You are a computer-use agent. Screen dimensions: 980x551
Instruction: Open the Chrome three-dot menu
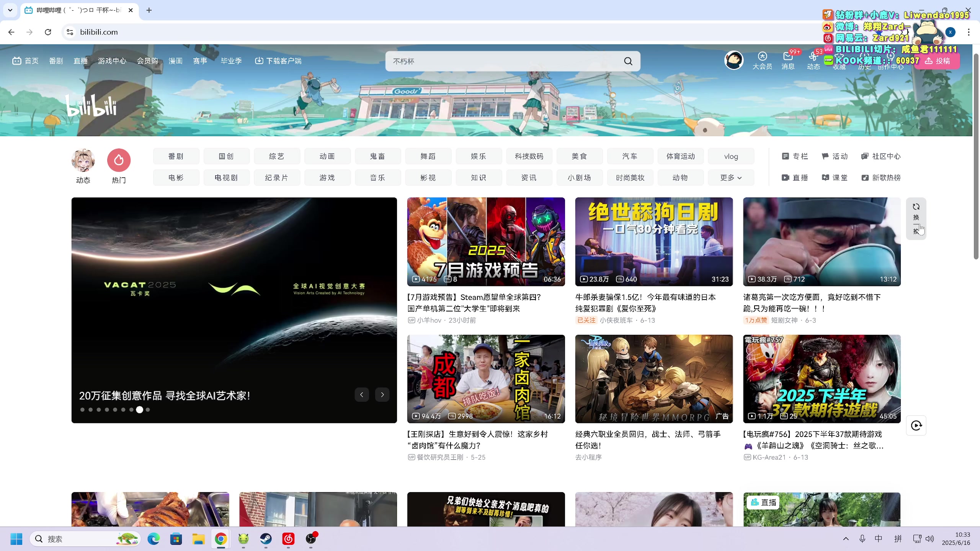coord(969,32)
